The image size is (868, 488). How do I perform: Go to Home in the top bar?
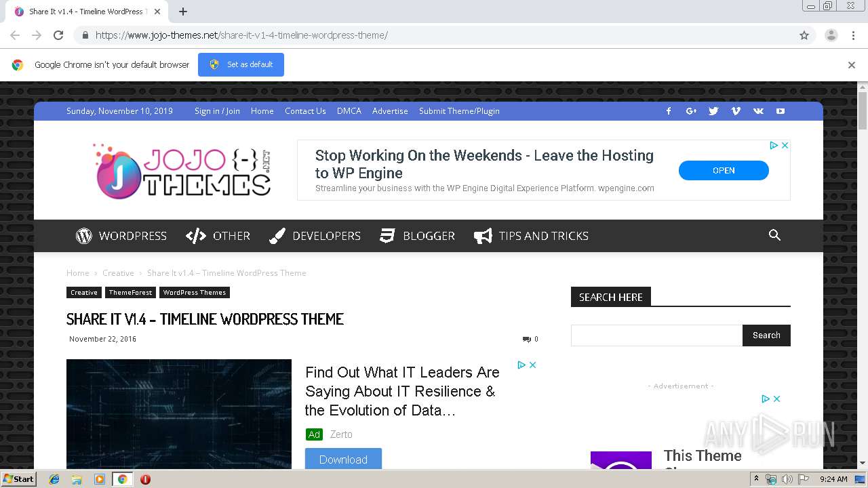(x=262, y=111)
